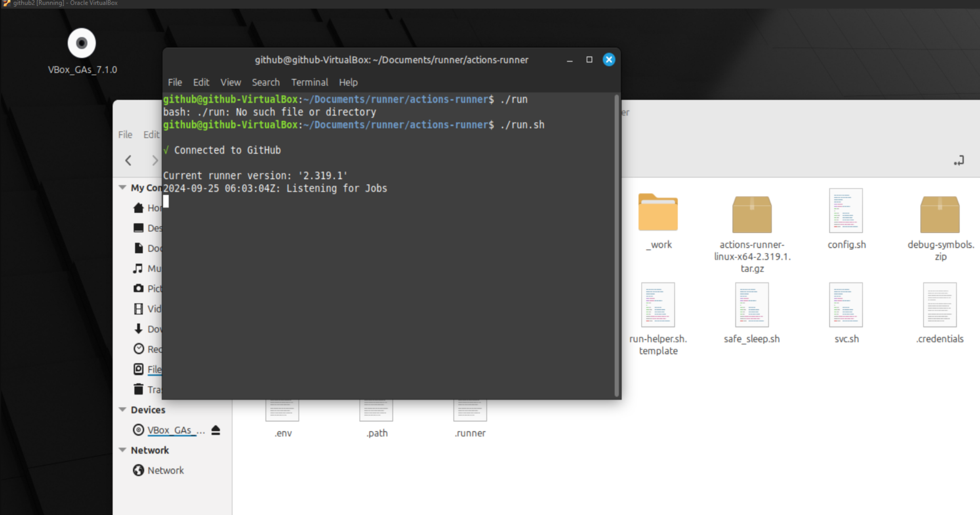Open the Terminal menu

click(310, 82)
